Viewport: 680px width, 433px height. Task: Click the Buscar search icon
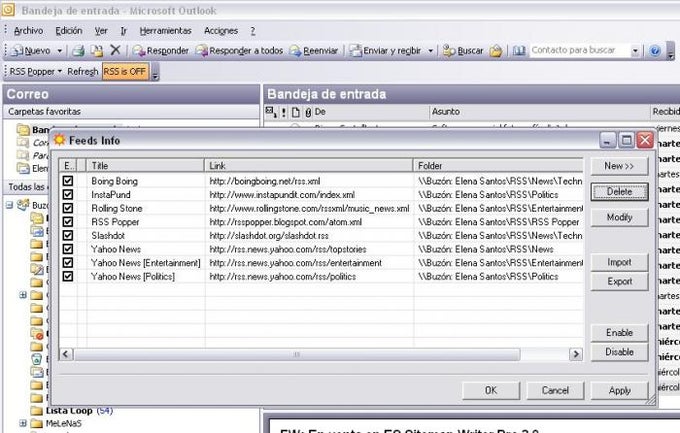point(449,51)
